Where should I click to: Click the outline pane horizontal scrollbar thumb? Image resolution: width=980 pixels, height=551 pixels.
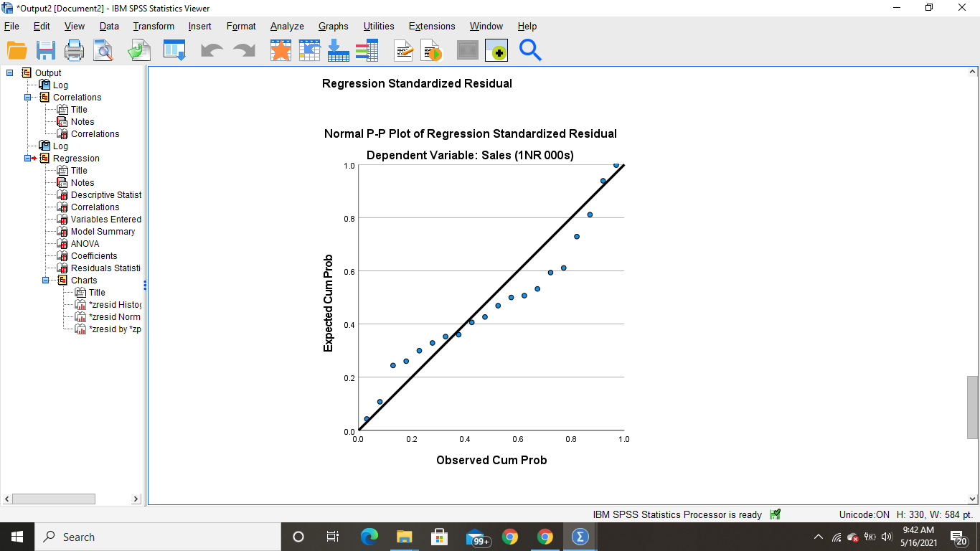point(54,499)
